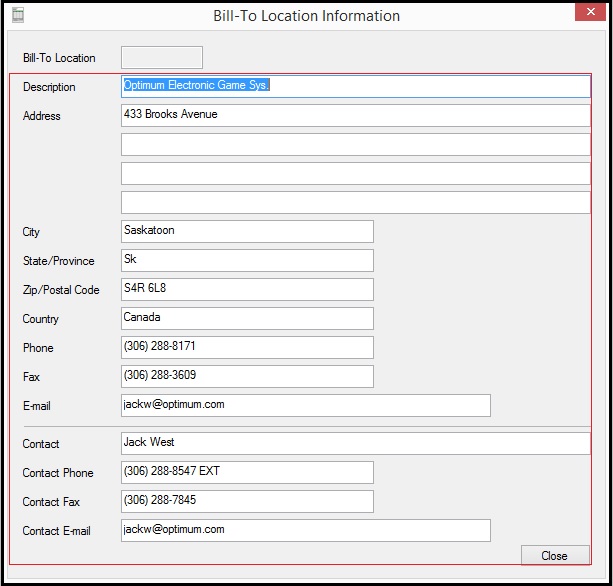Click the Contact label
This screenshot has height=586, width=613.
tap(41, 444)
